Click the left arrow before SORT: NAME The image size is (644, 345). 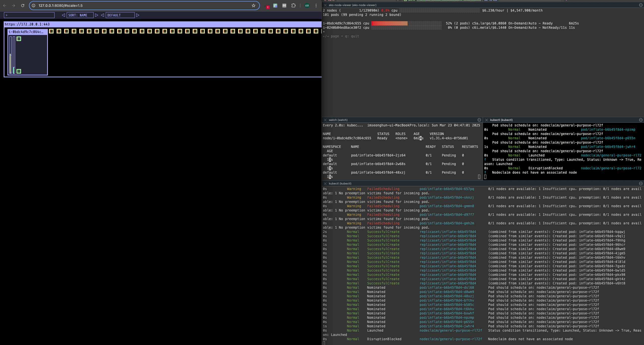pyautogui.click(x=63, y=15)
